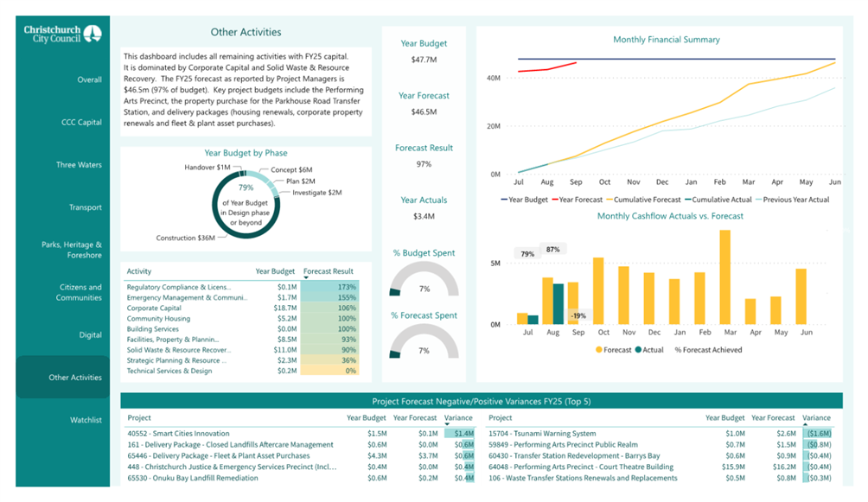The width and height of the screenshot is (868, 502).
Task: Select the Regulatory Compliance & Licens... row
Action: 242,287
